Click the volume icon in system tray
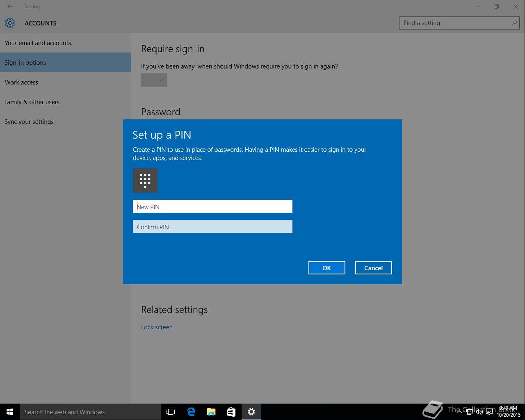The width and height of the screenshot is (525, 420). click(x=479, y=412)
